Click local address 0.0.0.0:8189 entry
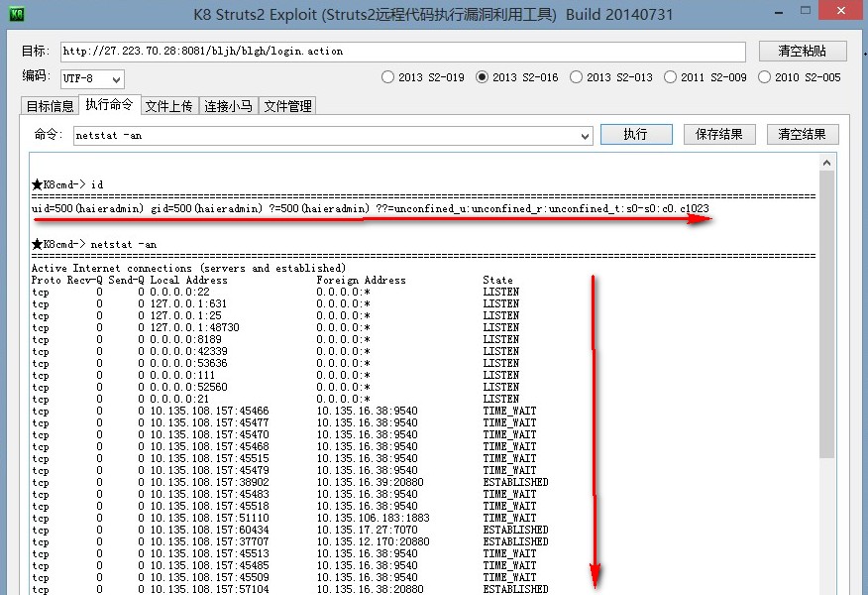The image size is (868, 595). click(185, 339)
